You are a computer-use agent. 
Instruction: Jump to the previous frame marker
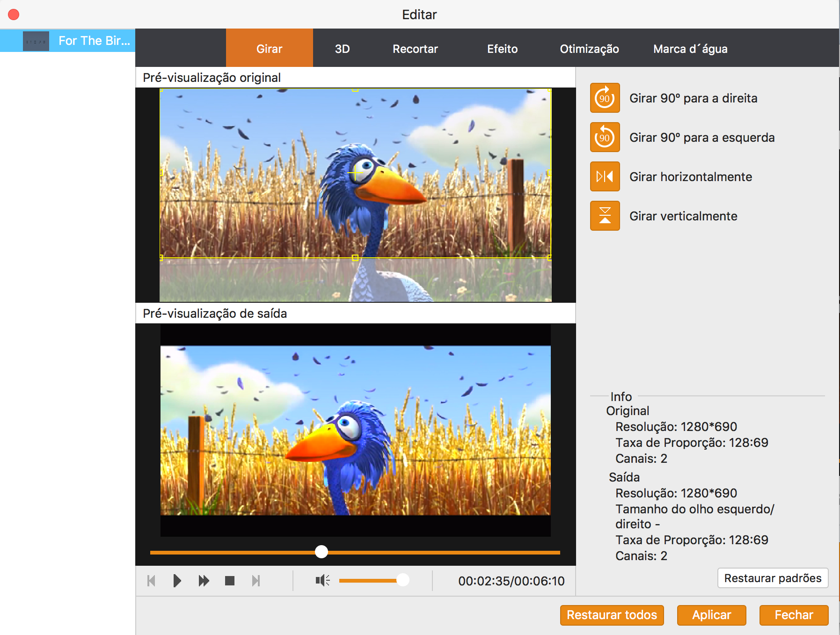(x=151, y=581)
